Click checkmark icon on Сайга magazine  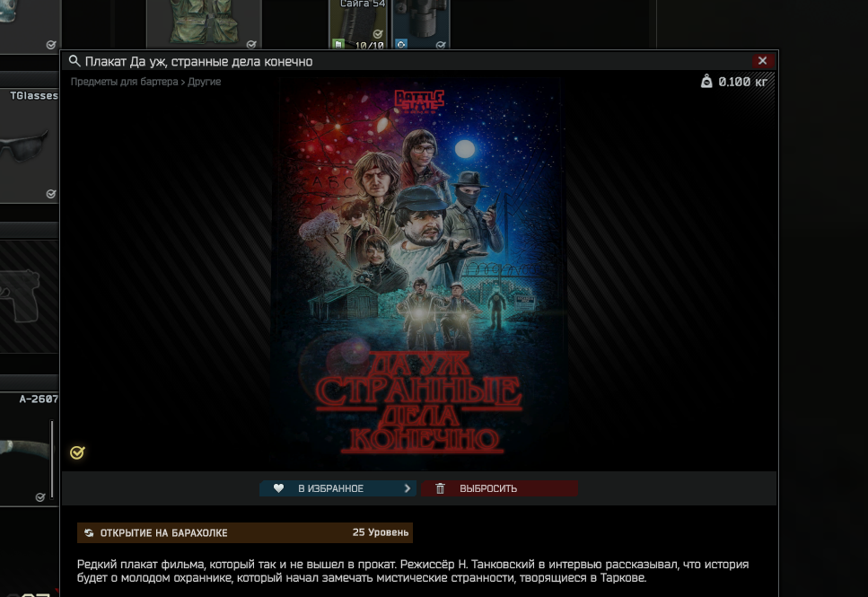pos(378,34)
